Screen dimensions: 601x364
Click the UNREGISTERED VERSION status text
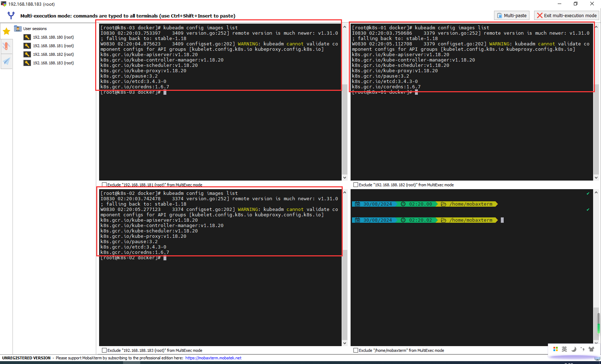[x=26, y=358]
